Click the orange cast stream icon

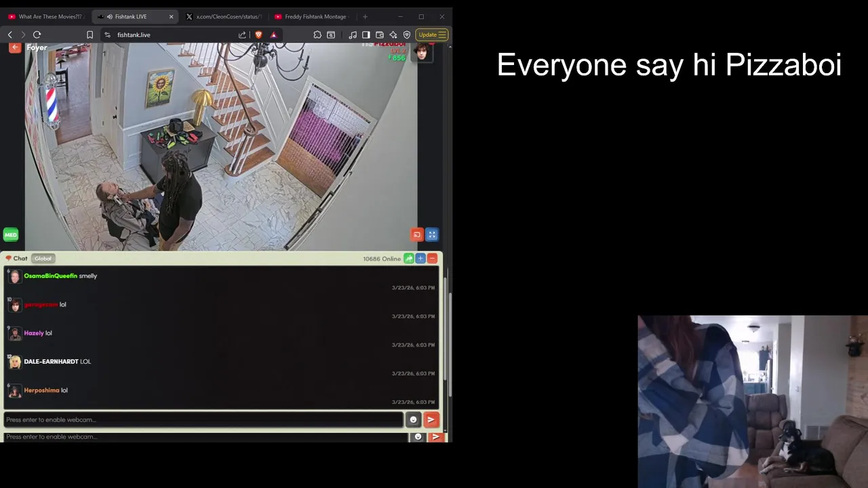coord(417,235)
